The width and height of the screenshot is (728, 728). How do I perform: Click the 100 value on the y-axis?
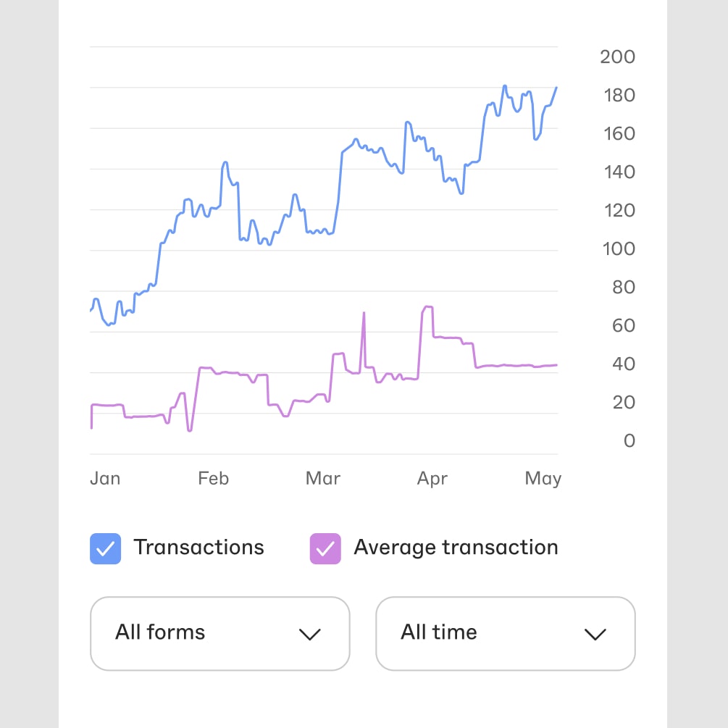pos(619,249)
